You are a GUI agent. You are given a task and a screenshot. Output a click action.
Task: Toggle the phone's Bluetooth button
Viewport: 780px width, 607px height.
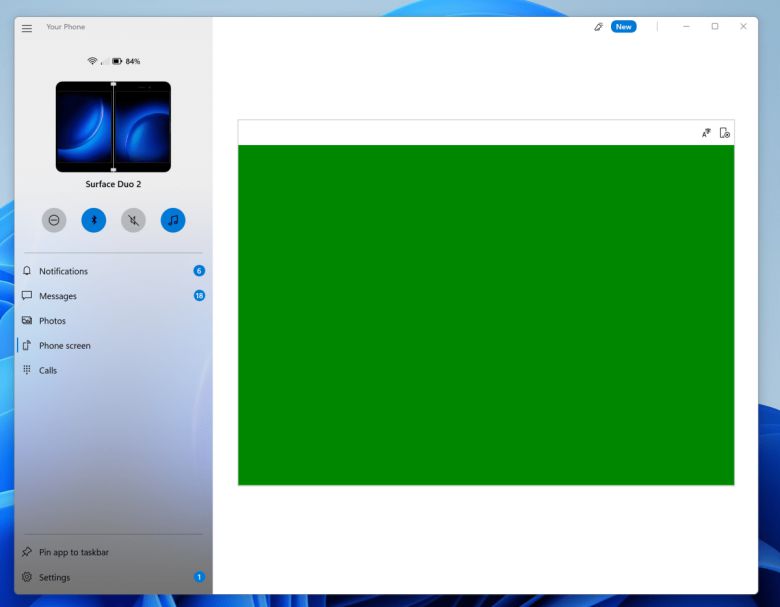tap(93, 220)
